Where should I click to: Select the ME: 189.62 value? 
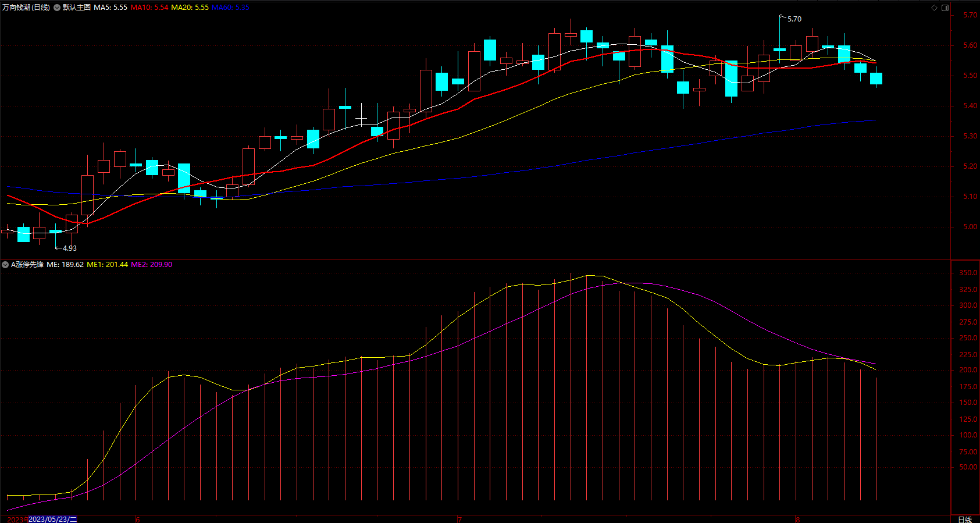click(x=65, y=265)
